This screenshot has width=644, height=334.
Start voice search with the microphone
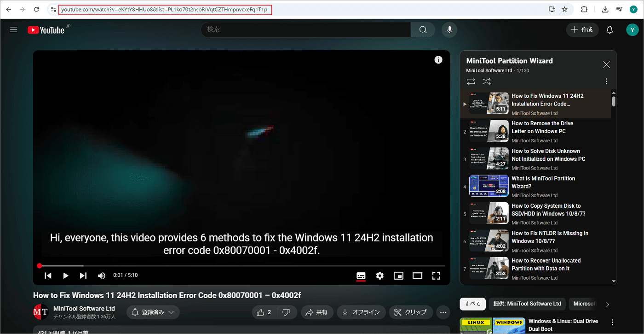click(x=449, y=29)
